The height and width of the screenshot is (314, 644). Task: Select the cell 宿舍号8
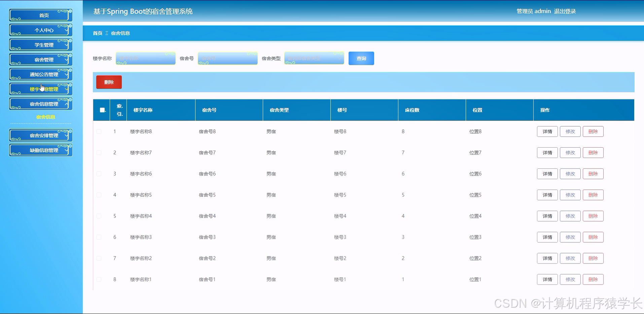click(x=207, y=131)
